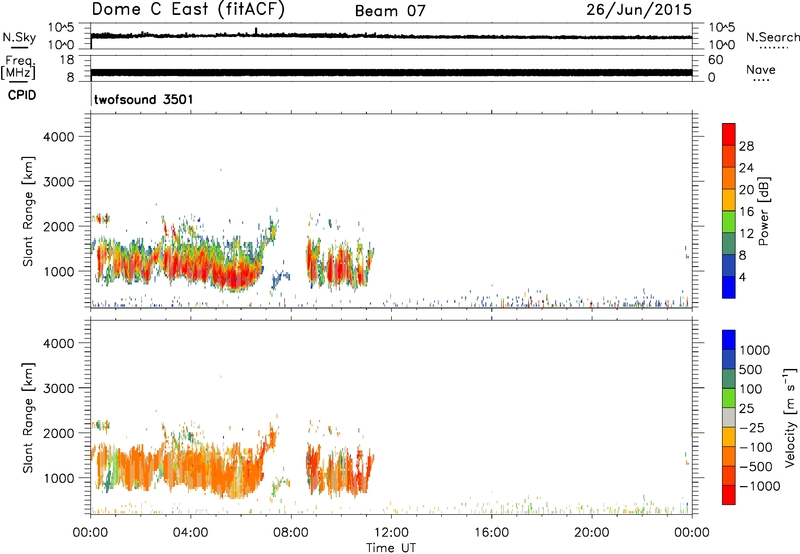
Task: Click 'Slant Range [km]' on the power panel
Action: coord(28,211)
